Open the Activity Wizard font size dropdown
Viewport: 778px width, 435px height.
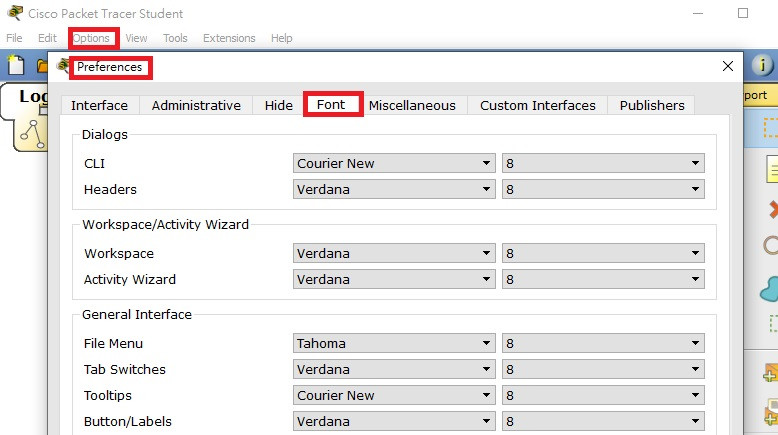[603, 279]
